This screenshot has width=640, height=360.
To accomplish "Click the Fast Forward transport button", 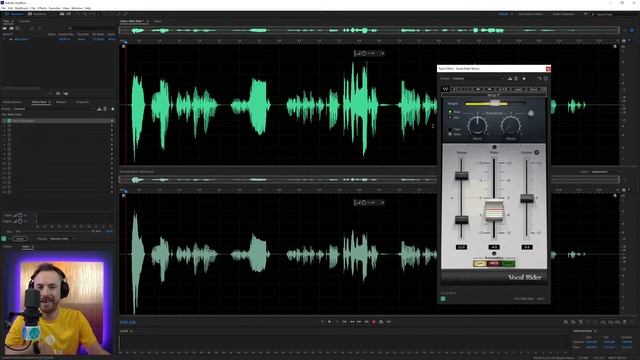I will click(359, 322).
